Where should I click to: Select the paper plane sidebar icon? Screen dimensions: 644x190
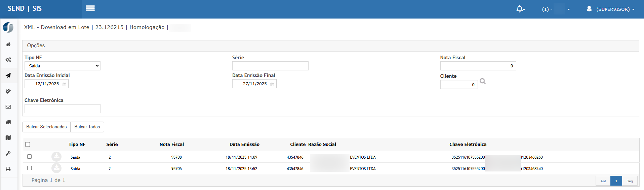(8, 75)
